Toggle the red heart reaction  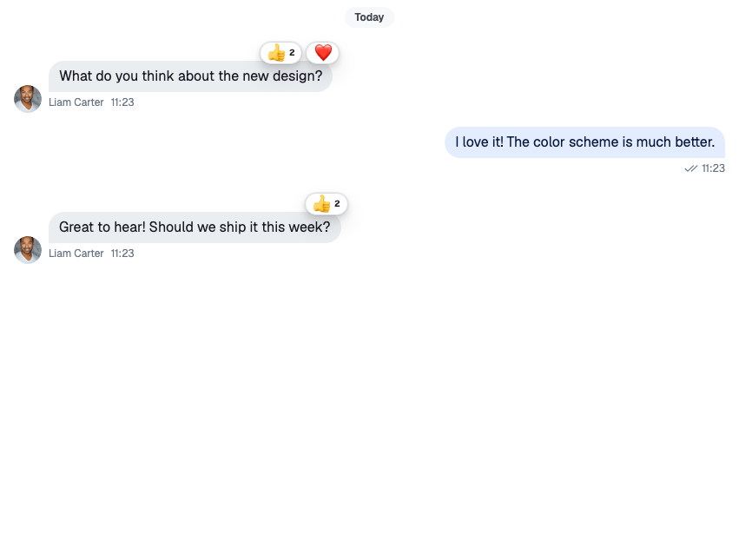(323, 53)
